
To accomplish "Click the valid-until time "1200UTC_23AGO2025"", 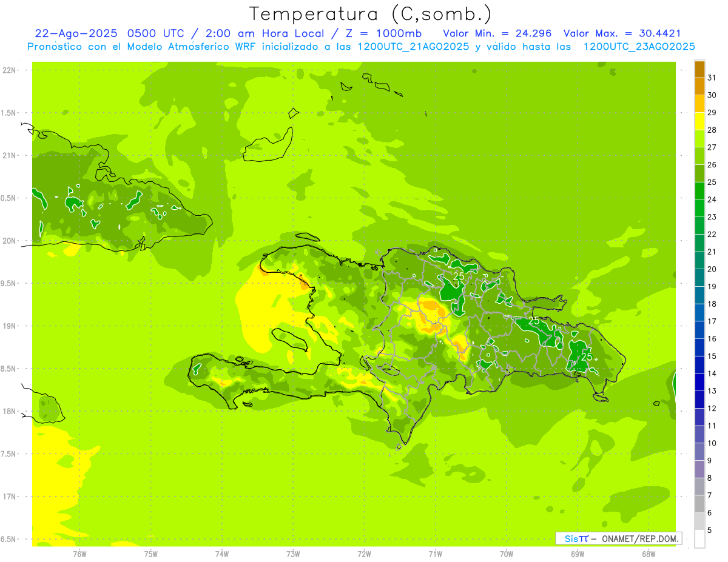I will click(x=639, y=47).
